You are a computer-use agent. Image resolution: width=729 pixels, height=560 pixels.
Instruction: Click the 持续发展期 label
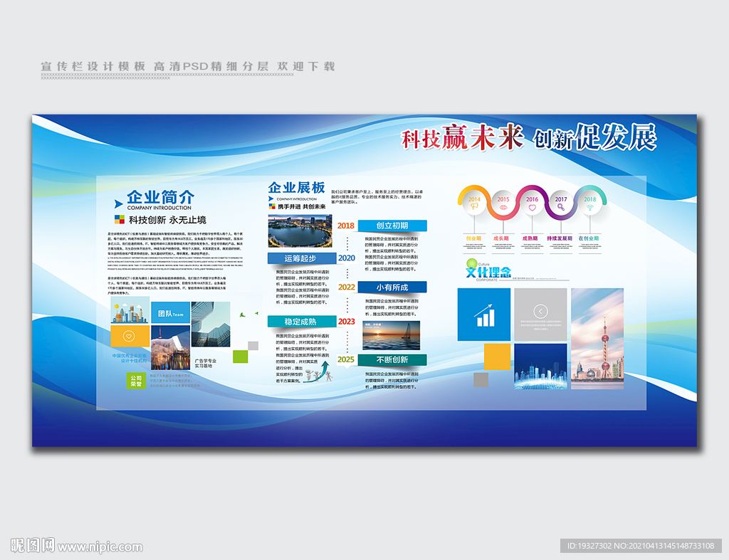pyautogui.click(x=560, y=238)
